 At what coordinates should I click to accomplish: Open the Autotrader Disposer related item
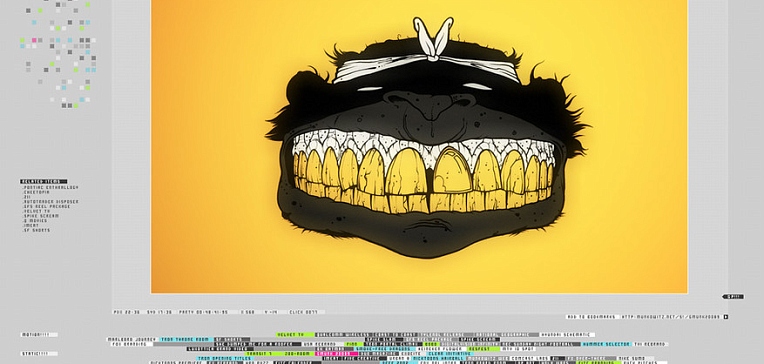[x=50, y=201]
